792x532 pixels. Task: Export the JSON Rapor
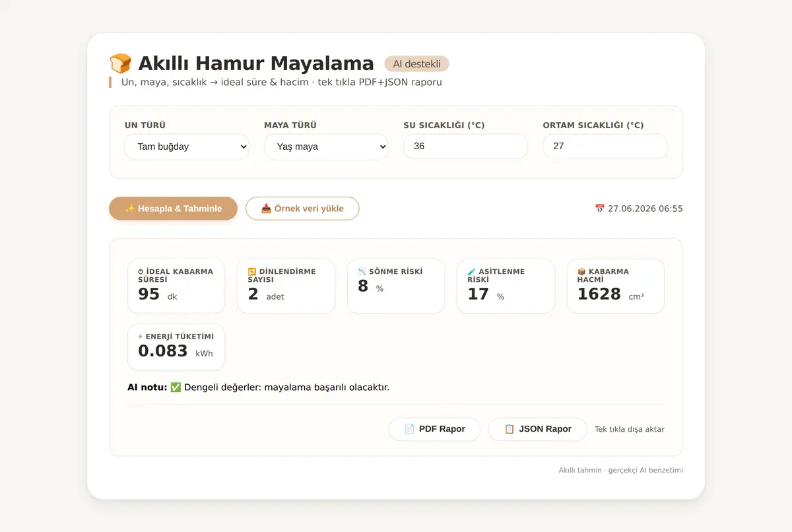[537, 429]
